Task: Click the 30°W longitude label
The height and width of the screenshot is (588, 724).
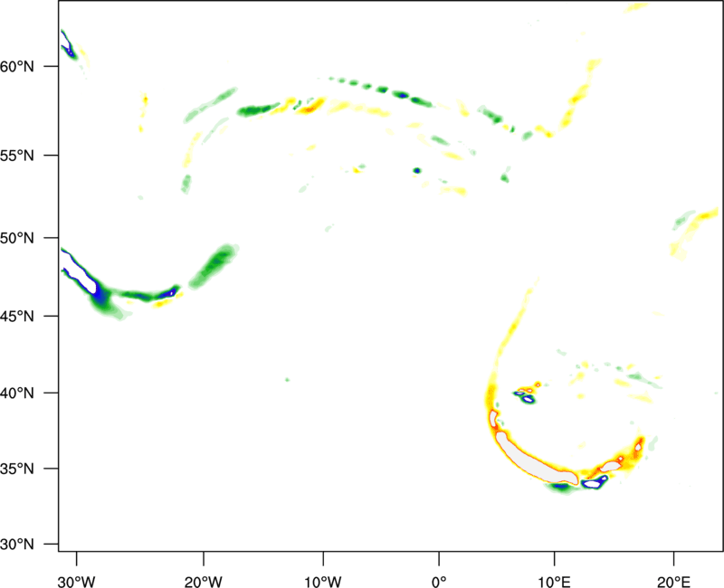Action: [x=77, y=582]
